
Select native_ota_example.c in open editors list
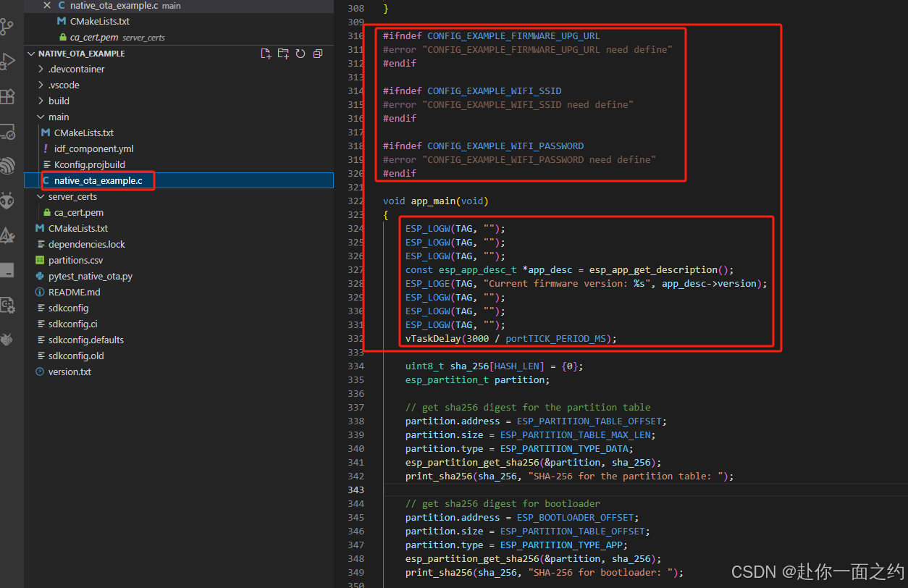point(114,6)
